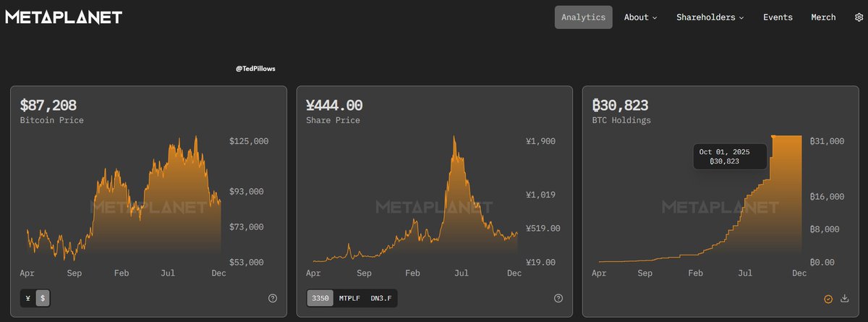Open help icon on the Share Price card
The image size is (868, 322).
[x=558, y=298]
